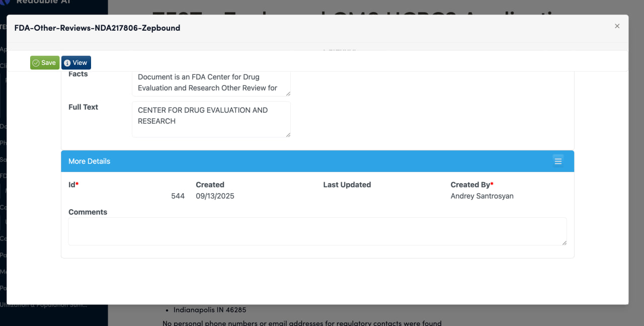Grab the Full Text field resize handle

[x=288, y=135]
